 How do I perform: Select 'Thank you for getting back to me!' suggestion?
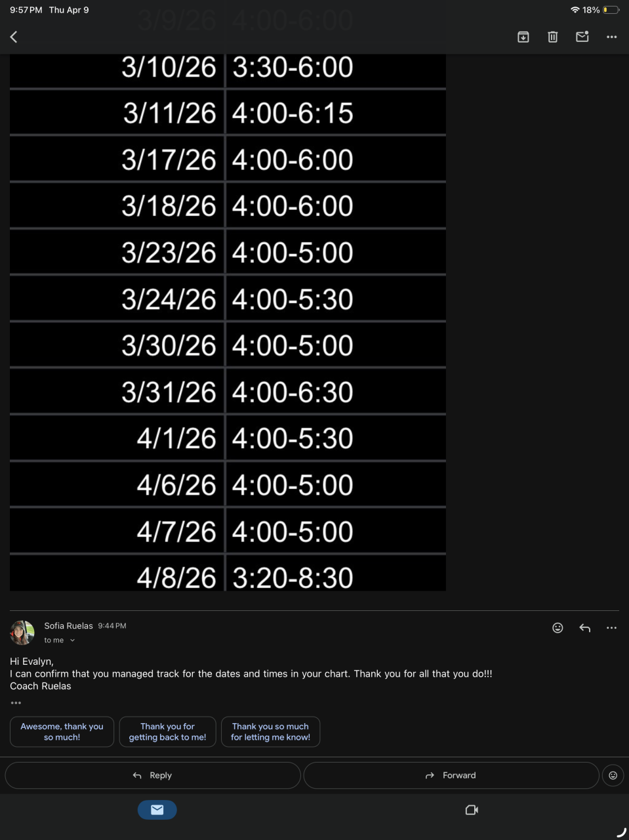coord(167,732)
